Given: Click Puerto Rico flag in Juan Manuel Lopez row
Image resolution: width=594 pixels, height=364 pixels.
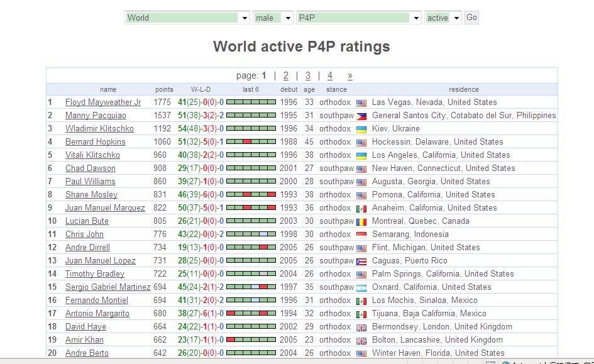Looking at the screenshot, I should point(361,262).
